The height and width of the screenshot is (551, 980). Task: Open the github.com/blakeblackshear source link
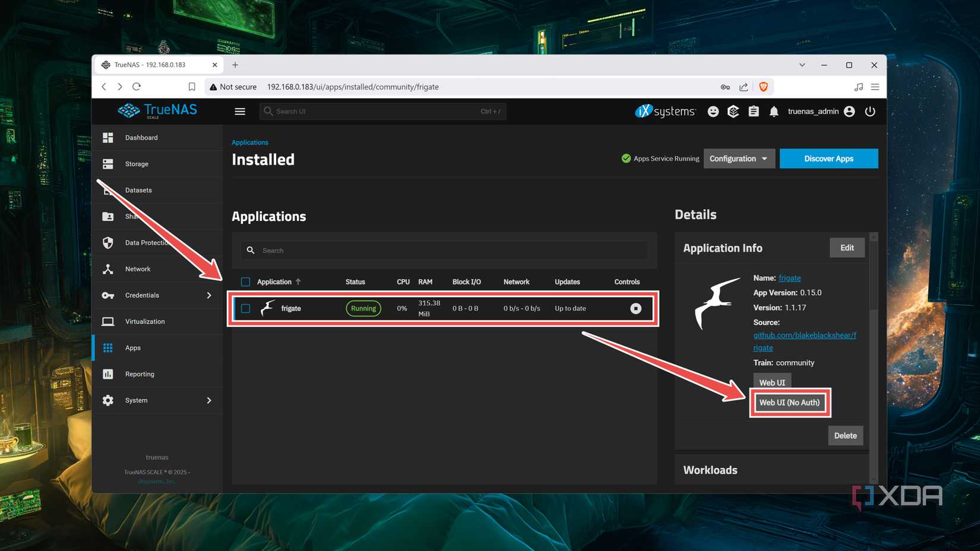point(805,341)
